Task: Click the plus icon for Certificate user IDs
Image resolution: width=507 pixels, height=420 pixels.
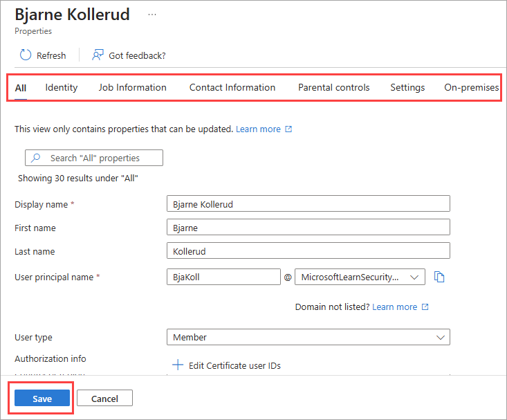Action: click(178, 365)
